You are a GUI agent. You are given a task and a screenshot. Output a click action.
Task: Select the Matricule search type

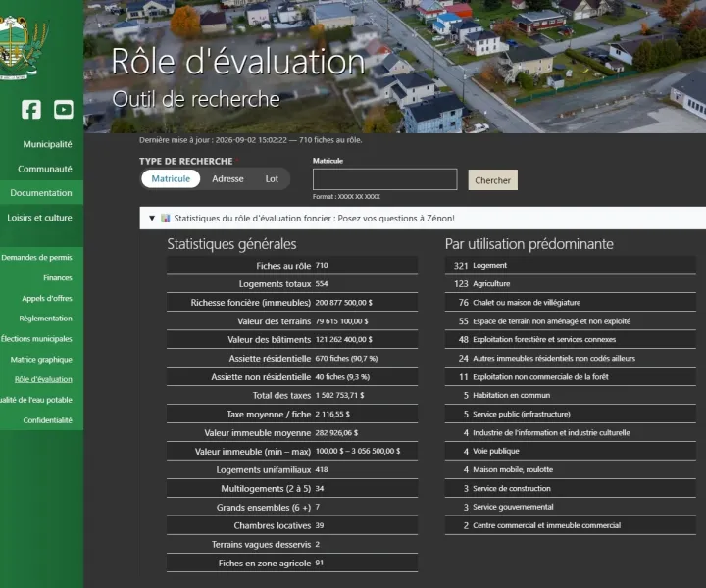click(x=171, y=179)
